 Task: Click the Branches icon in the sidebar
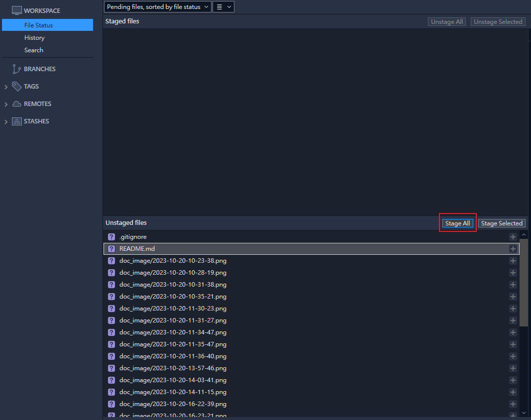[16, 69]
